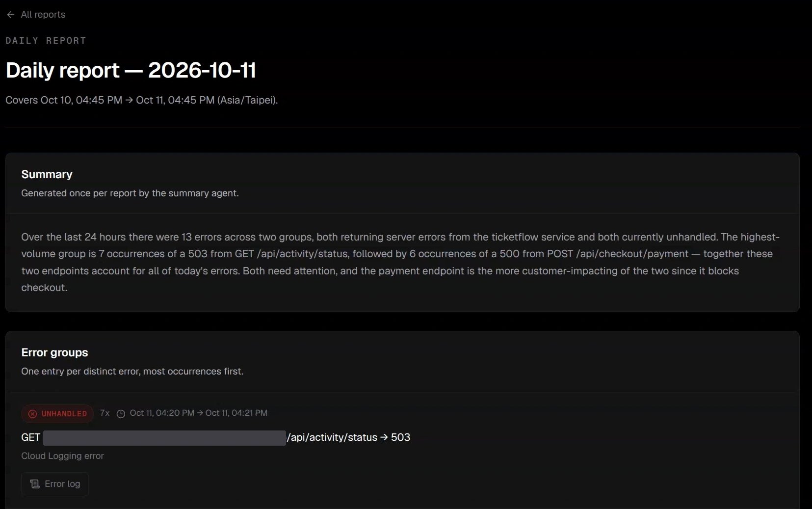The width and height of the screenshot is (812, 509).
Task: Click the UNHANDLED status badge
Action: (57, 414)
